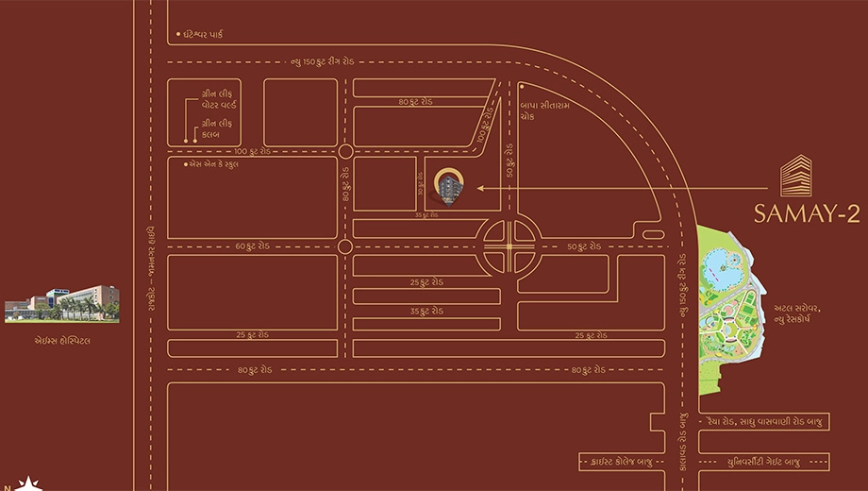The height and width of the screenshot is (491, 868).
Task: Click the vertical 50 ફુટ રોડ label
Action: 509,161
